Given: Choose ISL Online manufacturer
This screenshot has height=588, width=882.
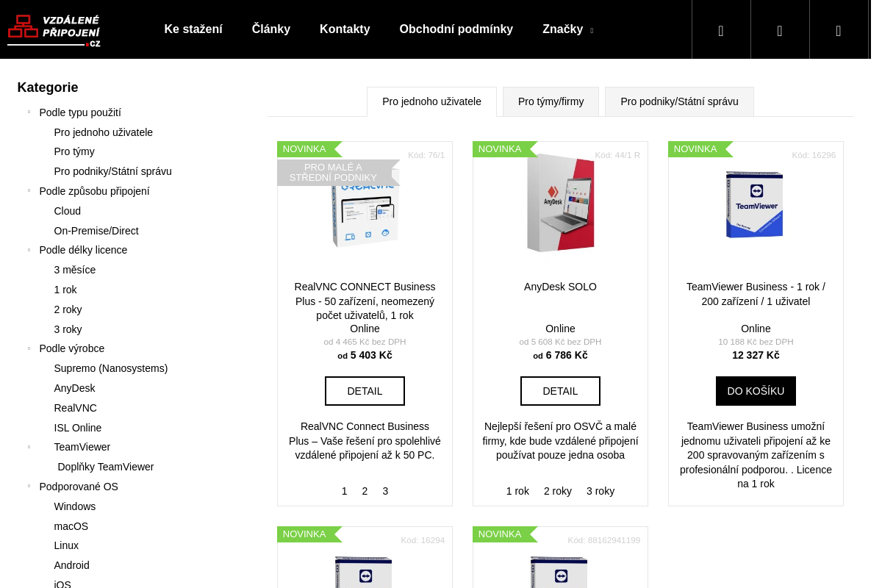Looking at the screenshot, I should [78, 428].
